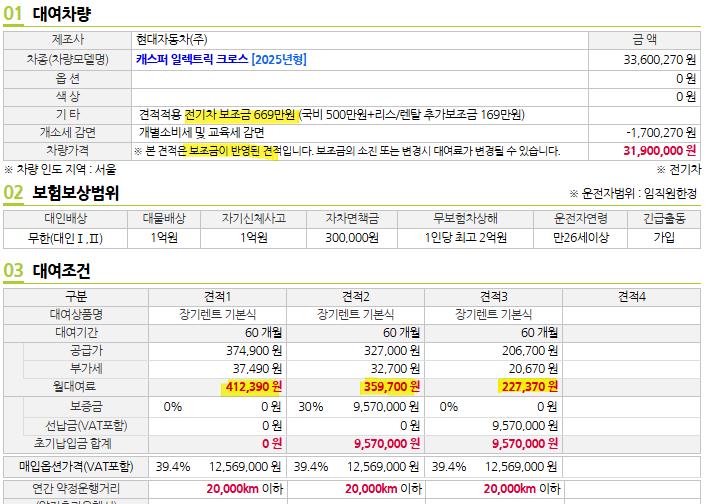Click the 39.4% rate in 견적3 column

[449, 467]
